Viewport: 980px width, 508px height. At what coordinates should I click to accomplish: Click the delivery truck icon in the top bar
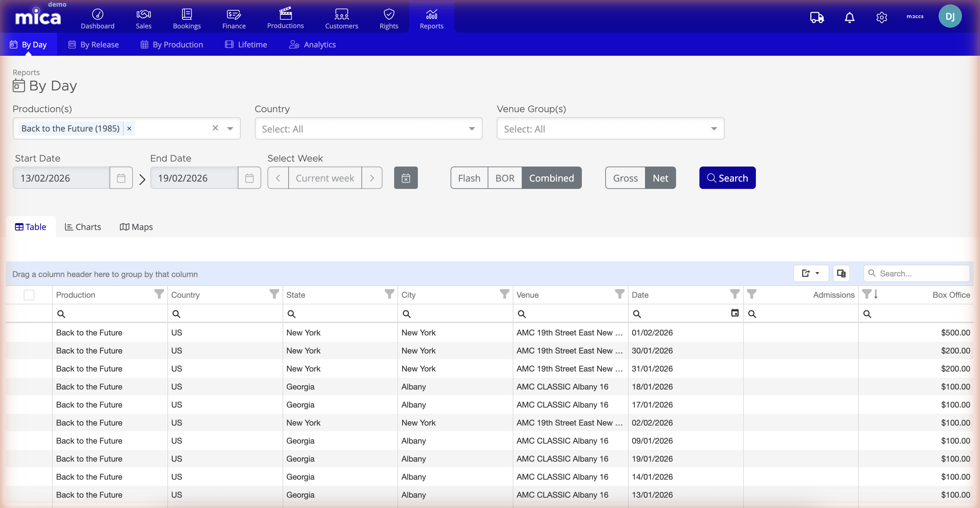pos(817,17)
